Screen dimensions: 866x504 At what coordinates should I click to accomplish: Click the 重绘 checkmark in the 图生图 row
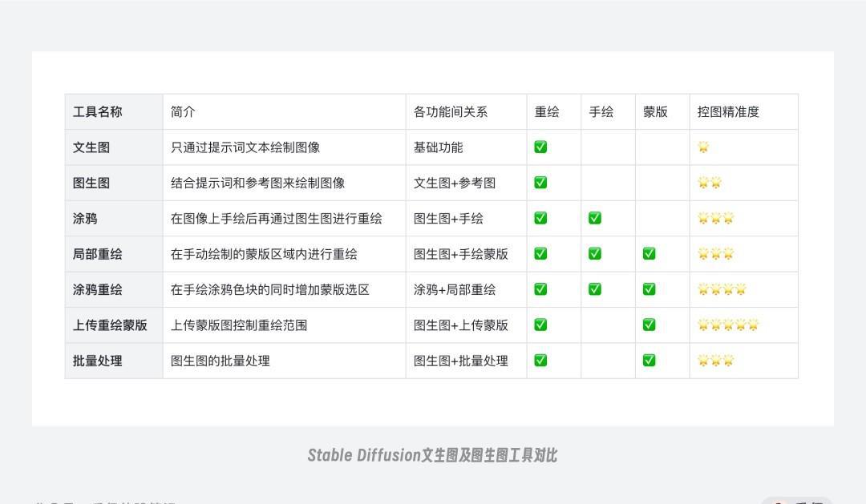(540, 183)
